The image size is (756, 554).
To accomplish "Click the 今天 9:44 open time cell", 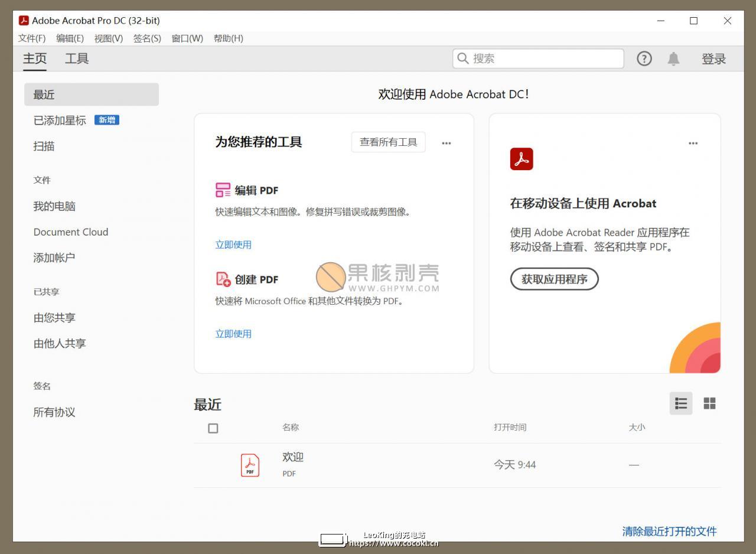I will coord(515,465).
